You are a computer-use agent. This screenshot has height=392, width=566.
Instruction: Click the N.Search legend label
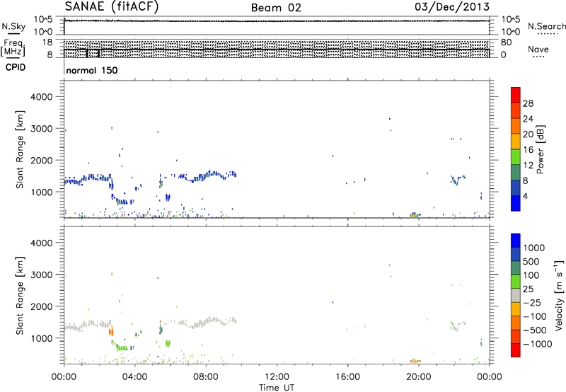[546, 26]
